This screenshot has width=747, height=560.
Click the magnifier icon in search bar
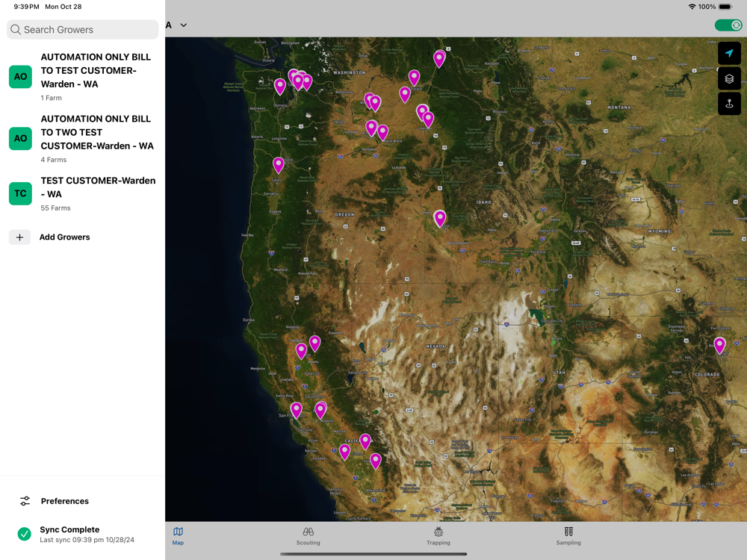[x=16, y=30]
